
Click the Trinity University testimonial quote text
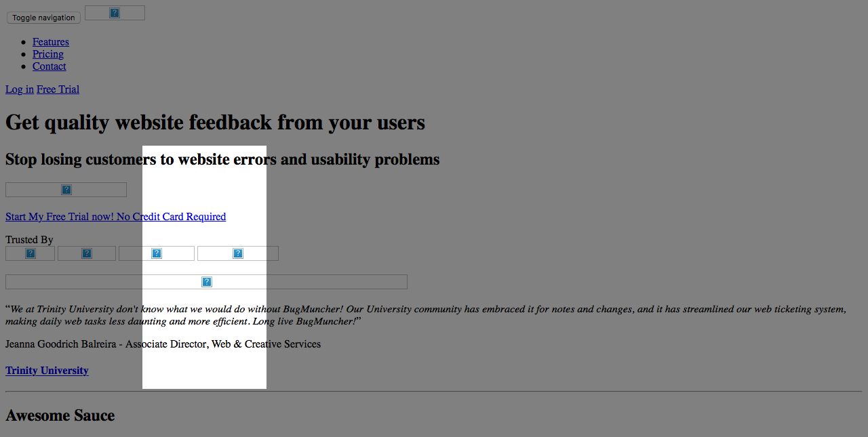[425, 315]
